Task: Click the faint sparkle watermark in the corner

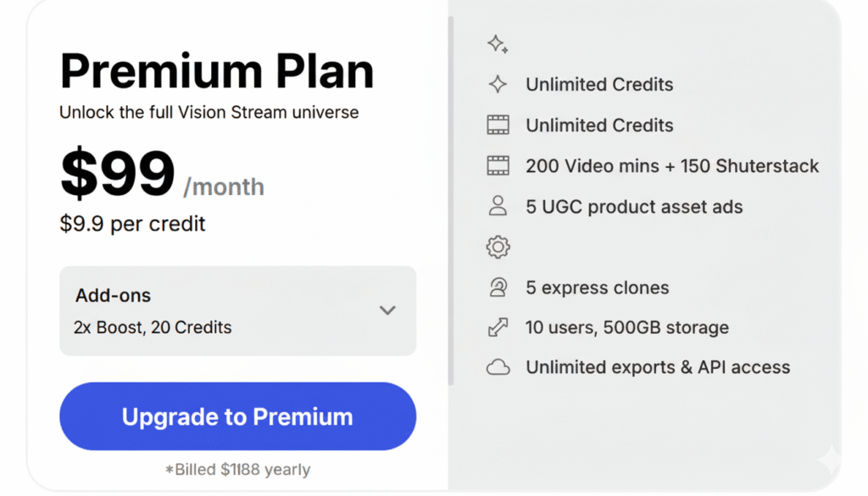Action: [x=830, y=459]
